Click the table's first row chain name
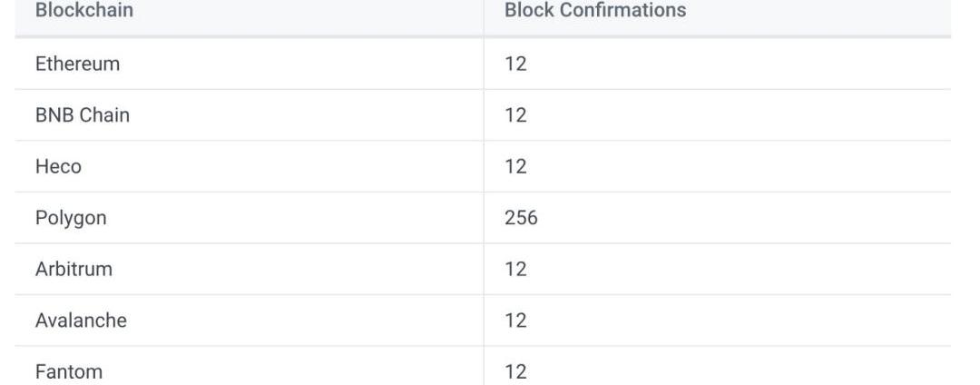 point(77,64)
